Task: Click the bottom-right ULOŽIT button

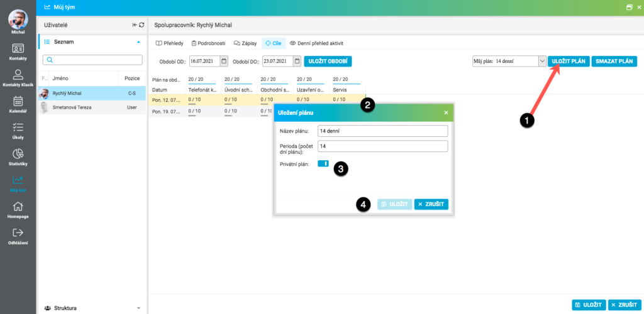Action: point(589,305)
